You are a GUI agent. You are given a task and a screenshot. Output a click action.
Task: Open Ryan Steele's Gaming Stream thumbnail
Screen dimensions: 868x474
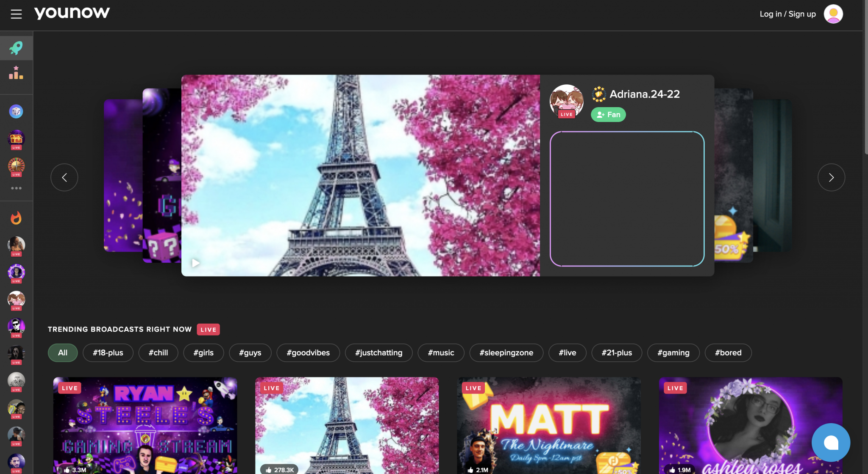[145, 424]
